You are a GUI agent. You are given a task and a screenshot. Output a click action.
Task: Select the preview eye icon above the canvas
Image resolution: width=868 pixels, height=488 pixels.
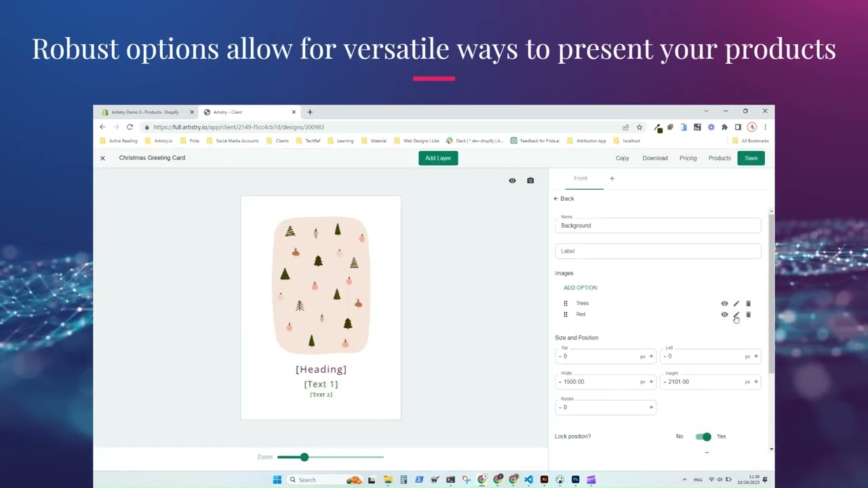click(513, 180)
